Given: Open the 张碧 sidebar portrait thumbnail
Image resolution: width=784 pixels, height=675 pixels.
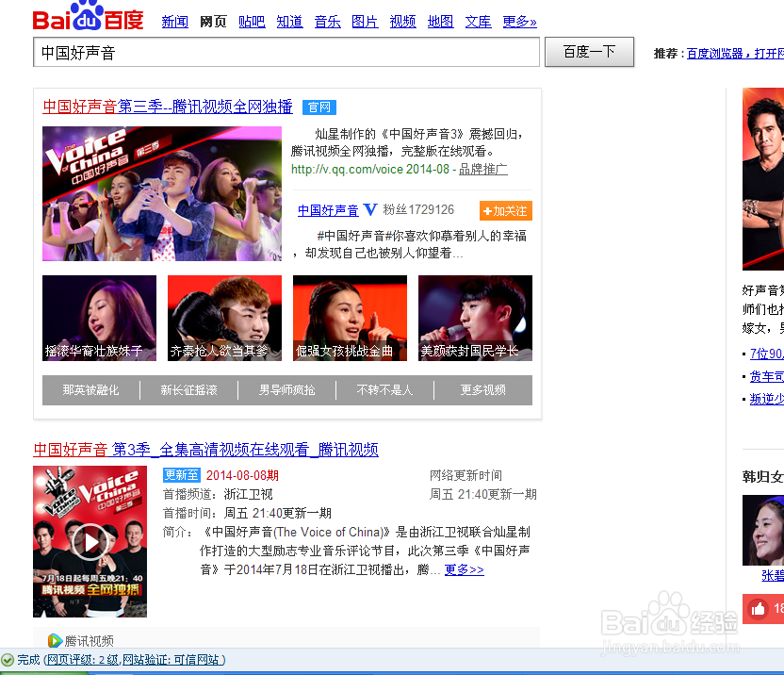Looking at the screenshot, I should (763, 530).
